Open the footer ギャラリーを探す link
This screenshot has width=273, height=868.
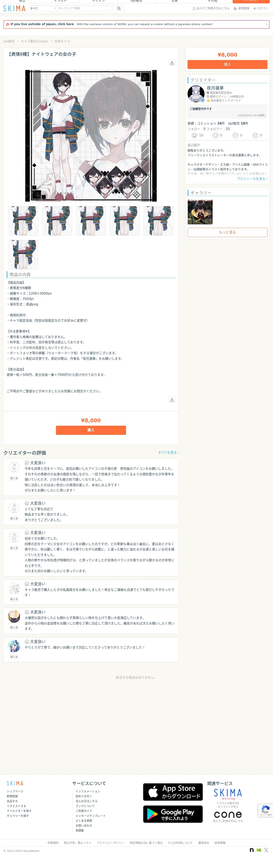click(17, 816)
